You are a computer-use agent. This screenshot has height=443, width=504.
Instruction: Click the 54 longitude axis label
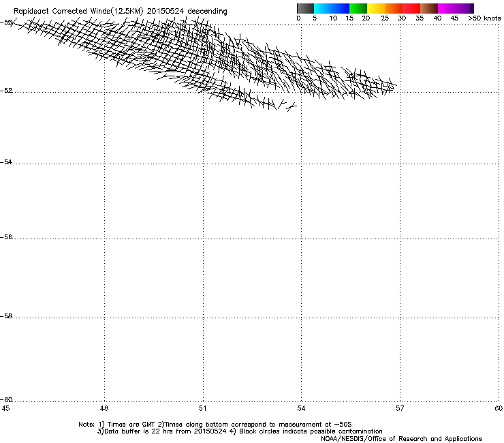301,408
